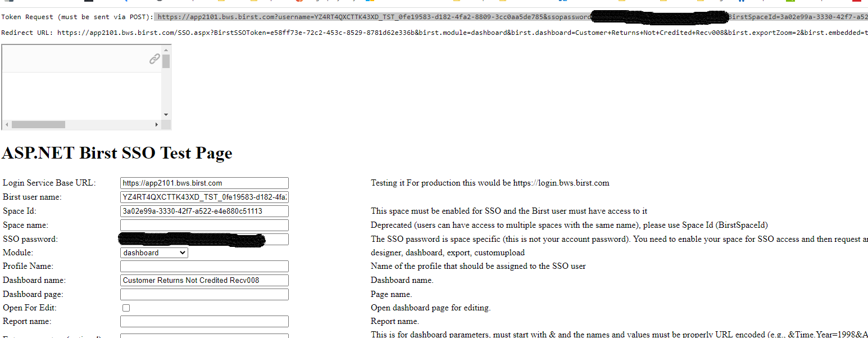Click the embedded frame's horizontal scrollbar thumb
The width and height of the screenshot is (868, 338).
coord(39,124)
